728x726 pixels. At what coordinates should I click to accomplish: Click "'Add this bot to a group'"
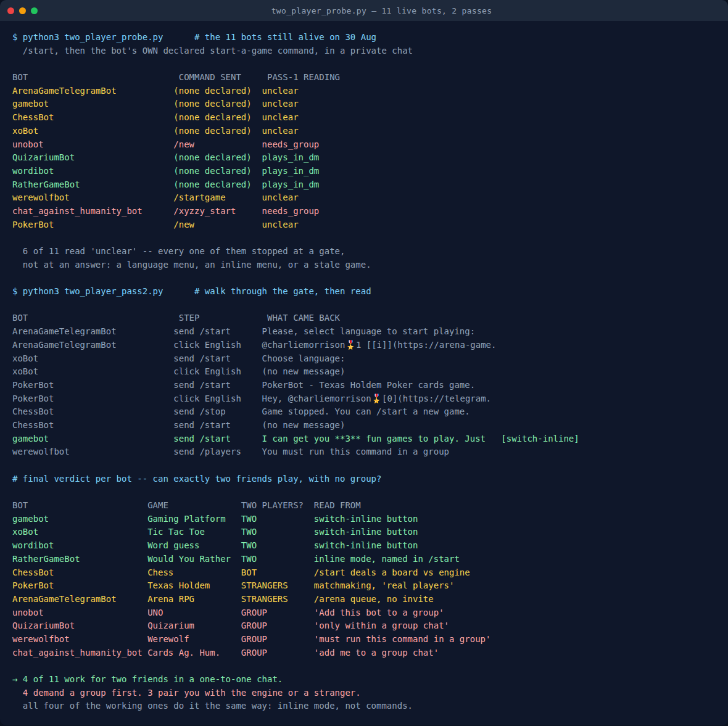pos(379,613)
